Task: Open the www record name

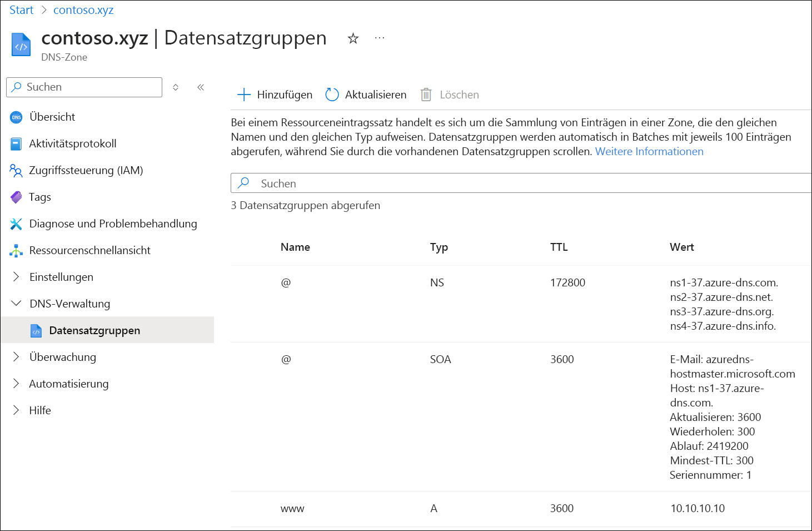Action: pyautogui.click(x=292, y=509)
